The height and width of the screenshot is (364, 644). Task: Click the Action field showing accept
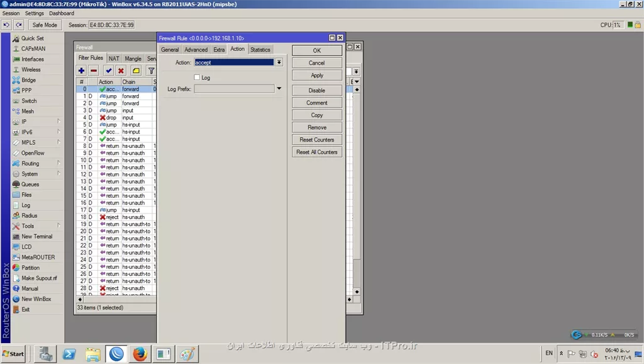(234, 62)
